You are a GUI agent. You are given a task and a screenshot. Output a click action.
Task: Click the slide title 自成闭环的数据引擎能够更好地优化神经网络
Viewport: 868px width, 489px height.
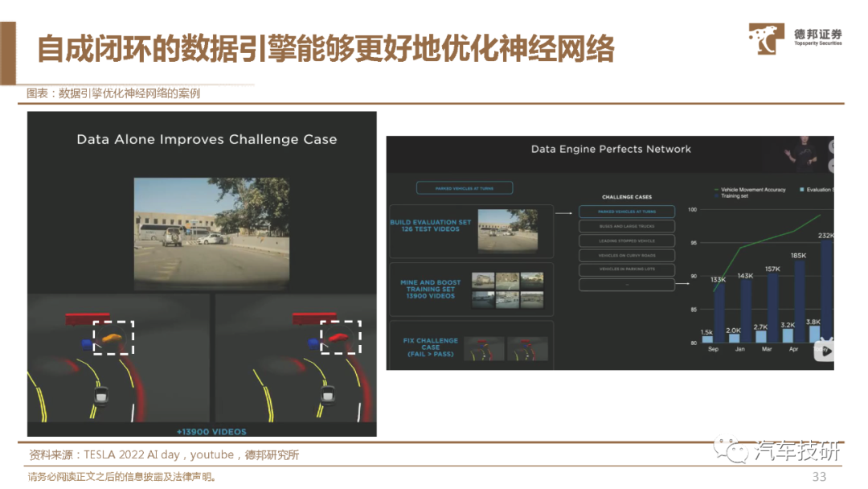pyautogui.click(x=325, y=48)
